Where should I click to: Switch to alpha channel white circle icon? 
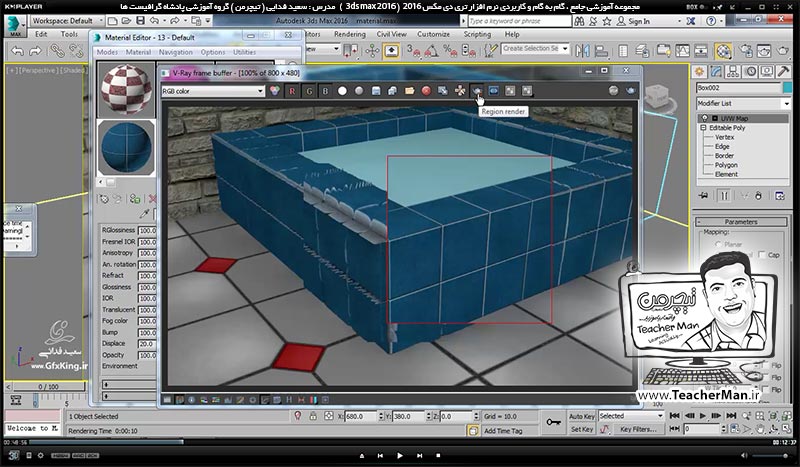click(x=342, y=91)
